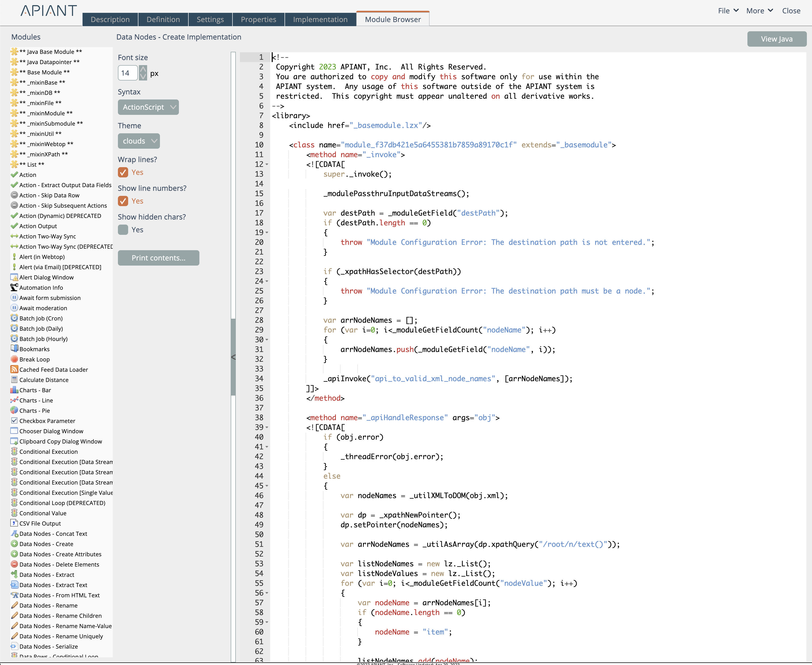Enable Show hidden chars checkbox
The image size is (812, 665).
click(123, 230)
